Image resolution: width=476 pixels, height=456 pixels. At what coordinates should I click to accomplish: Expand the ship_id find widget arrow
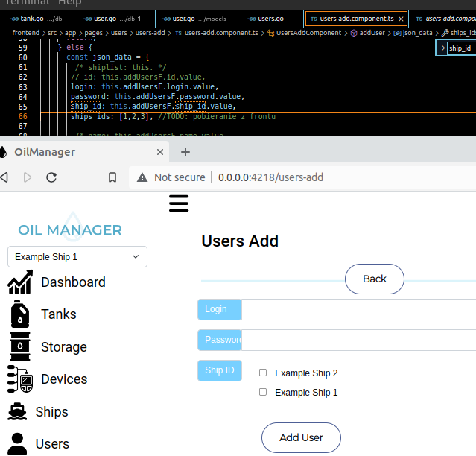coord(443,48)
